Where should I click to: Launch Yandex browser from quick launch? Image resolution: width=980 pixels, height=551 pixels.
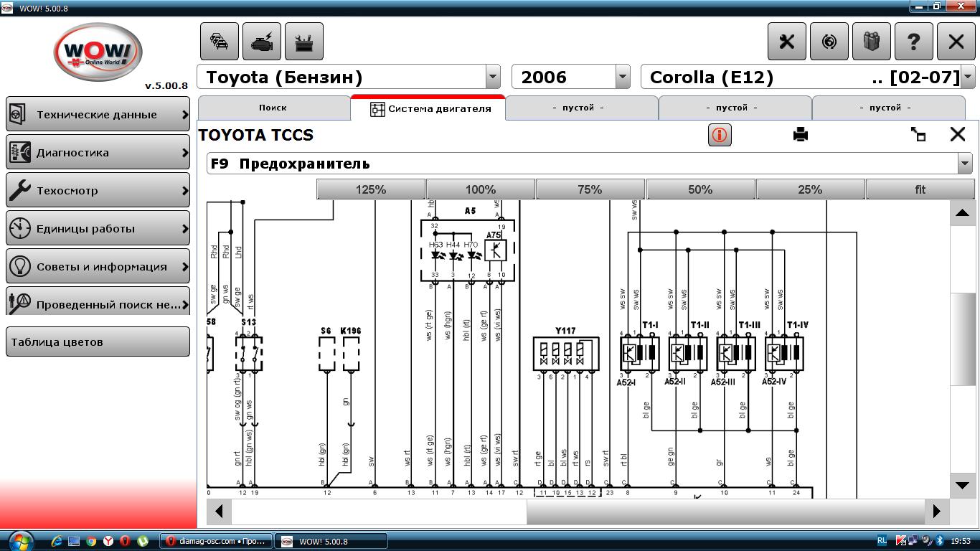click(x=108, y=541)
